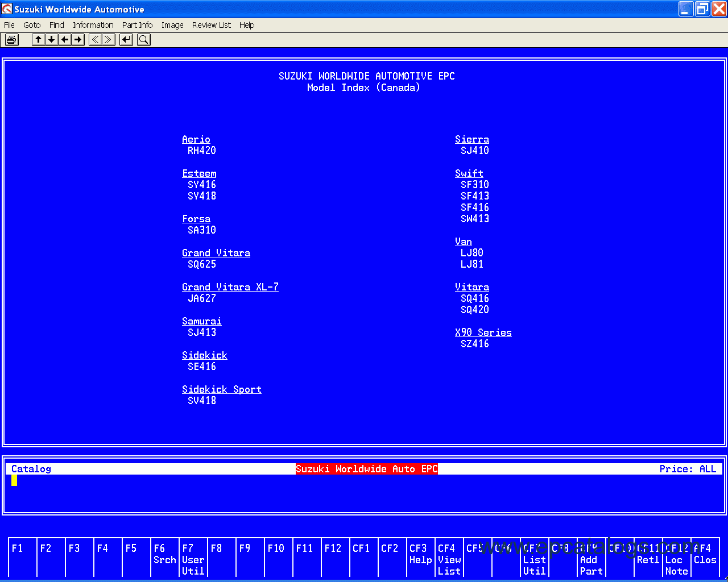This screenshot has height=582, width=728.
Task: Select the X90 Series heading
Action: pyautogui.click(x=483, y=332)
